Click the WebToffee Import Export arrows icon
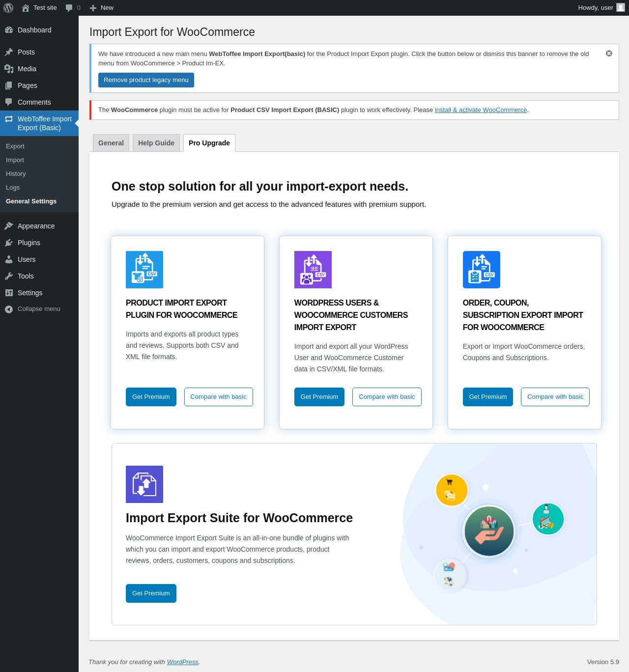 pos(9,119)
